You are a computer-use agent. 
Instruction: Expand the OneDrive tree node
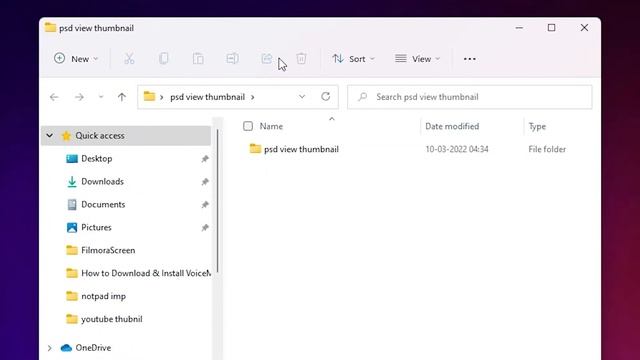(49, 348)
